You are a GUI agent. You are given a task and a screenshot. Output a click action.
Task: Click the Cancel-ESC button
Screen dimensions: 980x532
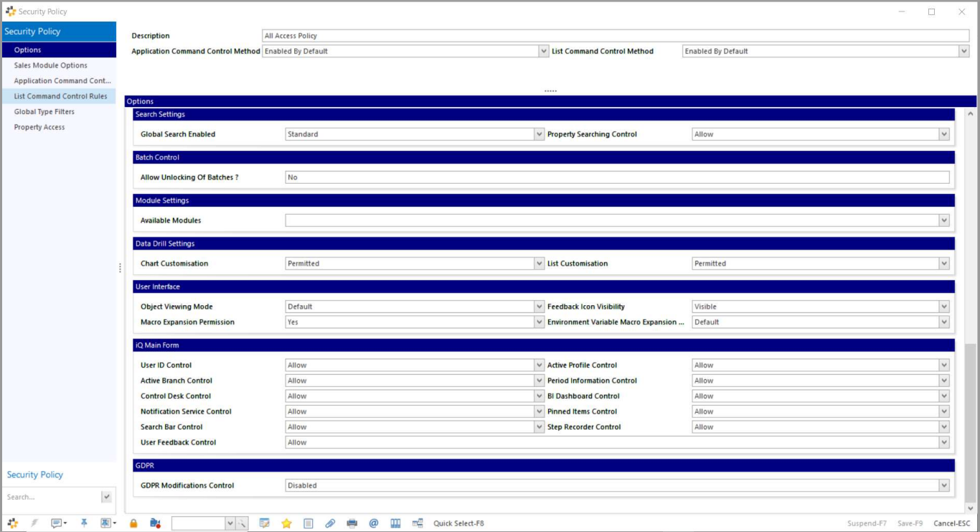pos(952,523)
